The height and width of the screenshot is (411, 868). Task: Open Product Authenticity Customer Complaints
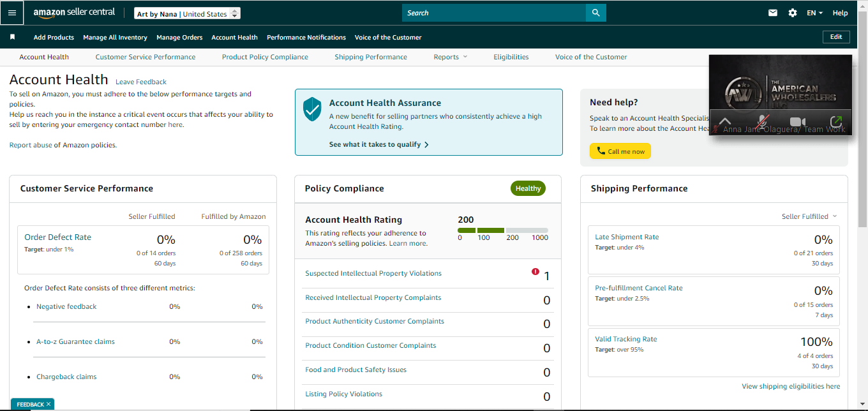point(375,321)
